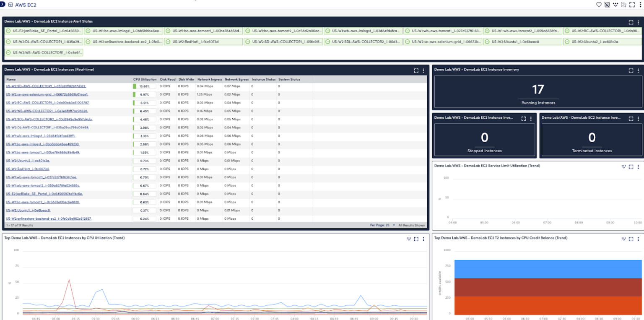Open the dashboard three-dot menu in top bar

[x=640, y=5]
